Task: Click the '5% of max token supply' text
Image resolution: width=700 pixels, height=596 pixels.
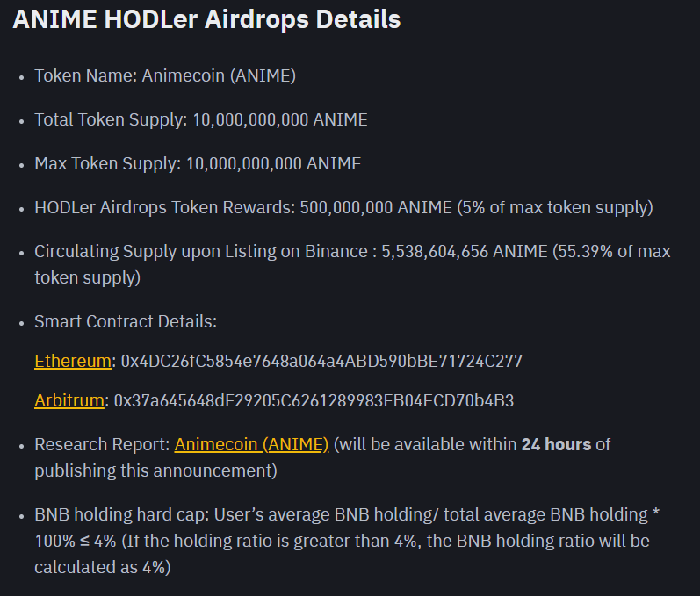Action: click(555, 207)
